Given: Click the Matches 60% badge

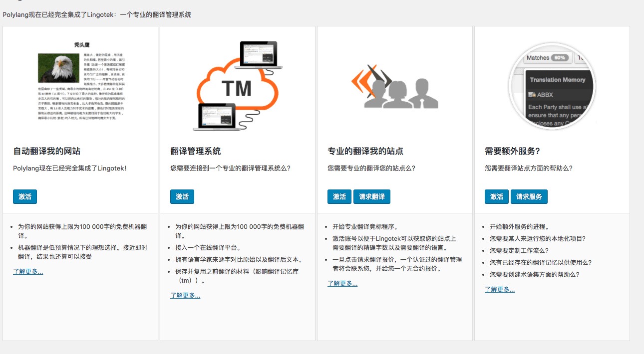Looking at the screenshot, I should coord(548,57).
